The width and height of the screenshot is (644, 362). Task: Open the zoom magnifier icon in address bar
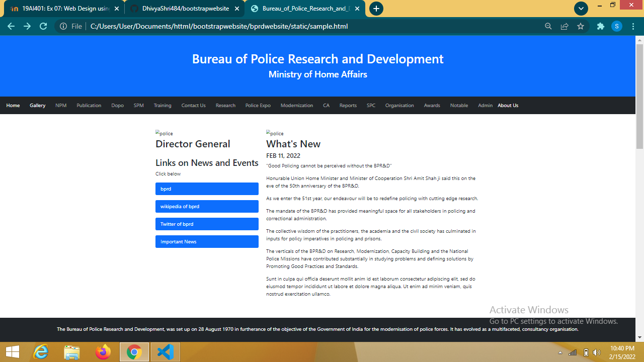click(548, 26)
